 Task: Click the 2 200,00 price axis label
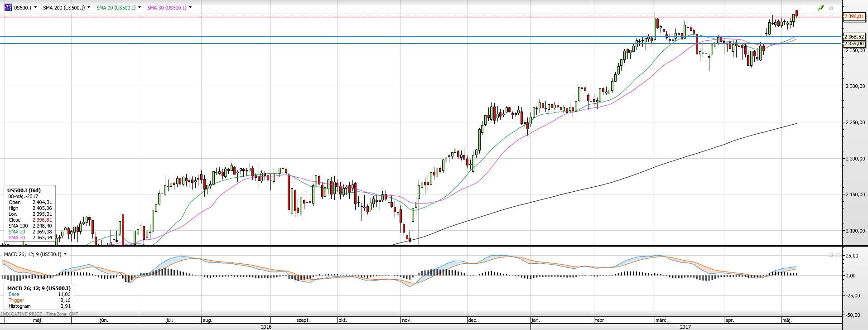point(855,159)
